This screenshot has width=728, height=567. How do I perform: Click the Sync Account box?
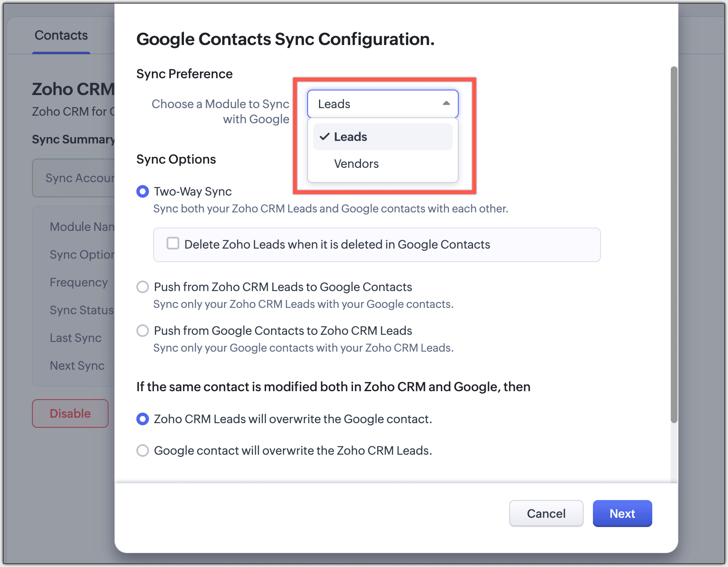(74, 178)
